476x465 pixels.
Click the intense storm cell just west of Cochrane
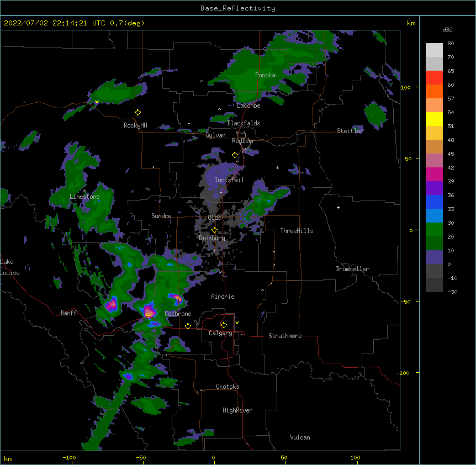pyautogui.click(x=149, y=311)
